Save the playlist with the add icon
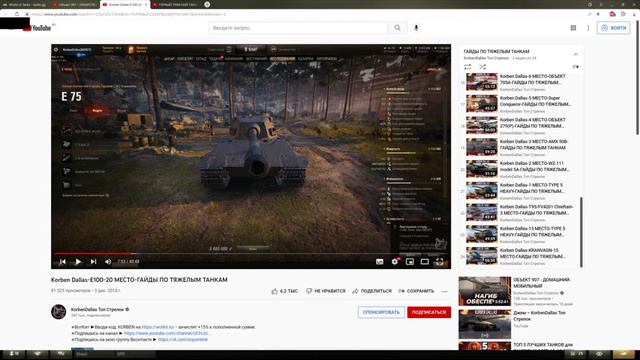The image size is (640, 360). click(x=576, y=67)
